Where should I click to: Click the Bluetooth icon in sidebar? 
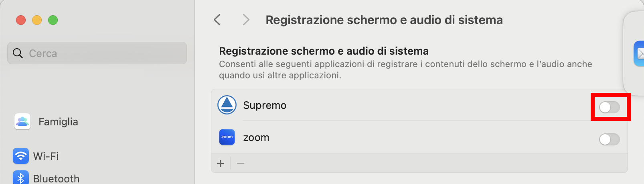(x=21, y=178)
